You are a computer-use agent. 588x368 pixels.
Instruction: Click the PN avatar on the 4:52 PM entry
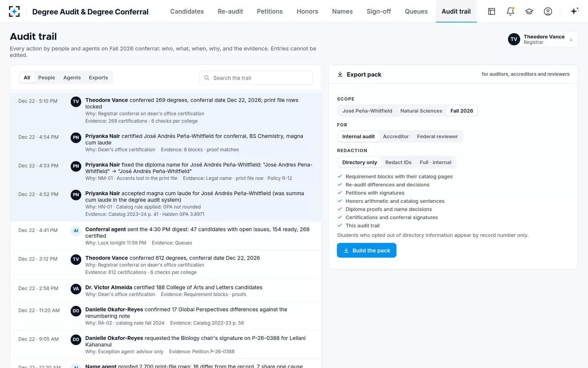click(76, 195)
